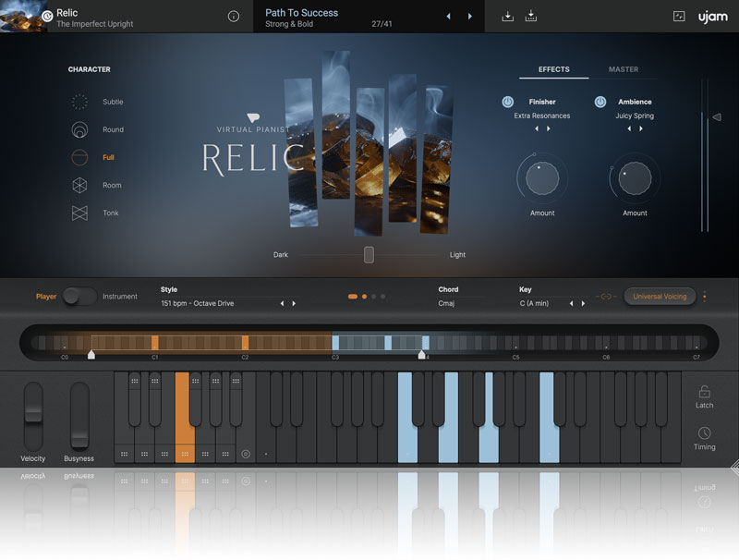This screenshot has width=739, height=560.
Task: Click the Latch lock icon
Action: click(x=704, y=392)
